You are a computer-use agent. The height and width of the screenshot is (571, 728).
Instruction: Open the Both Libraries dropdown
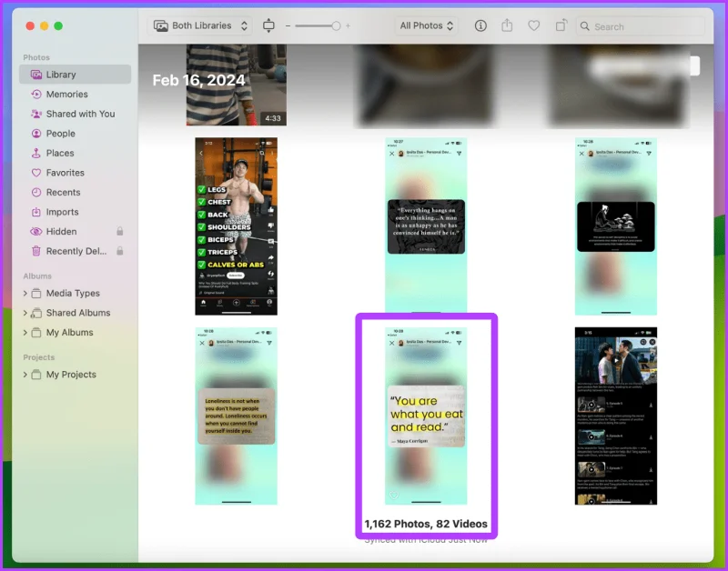[200, 25]
